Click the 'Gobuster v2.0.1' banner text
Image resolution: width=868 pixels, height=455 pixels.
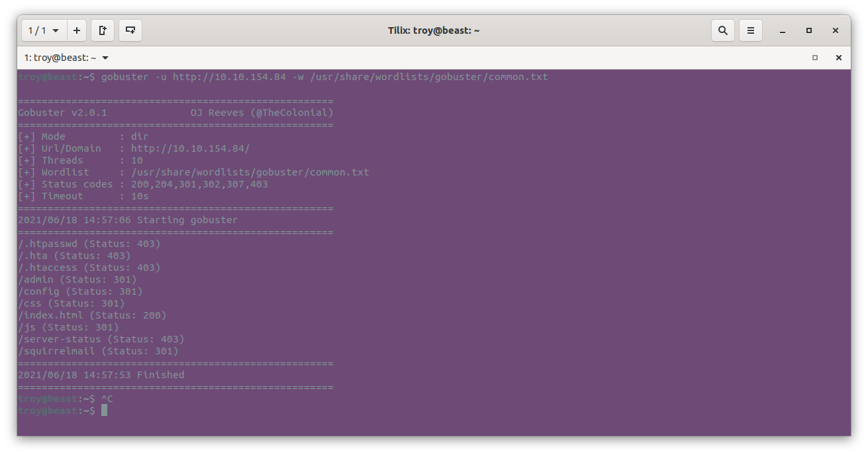point(62,113)
